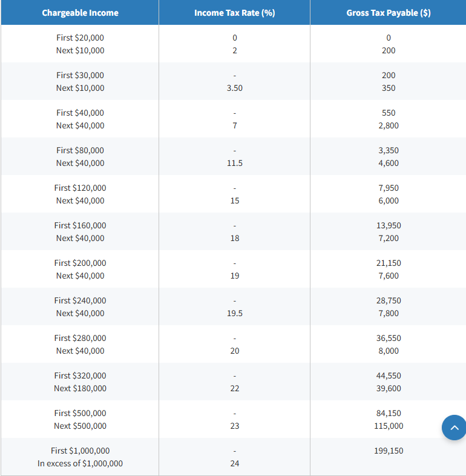Select the First $20,000 cell
The width and height of the screenshot is (466, 476).
[x=80, y=38]
